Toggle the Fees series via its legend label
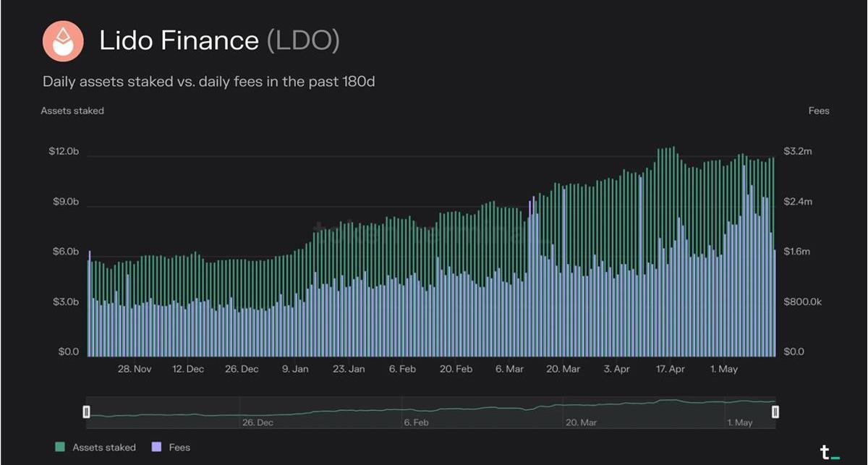Screen dimensions: 868x465 [x=179, y=448]
